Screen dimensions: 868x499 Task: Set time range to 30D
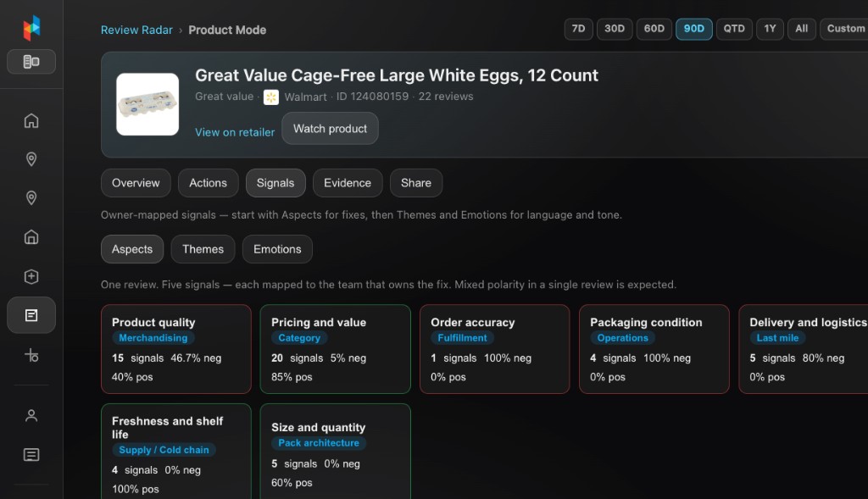coord(615,29)
